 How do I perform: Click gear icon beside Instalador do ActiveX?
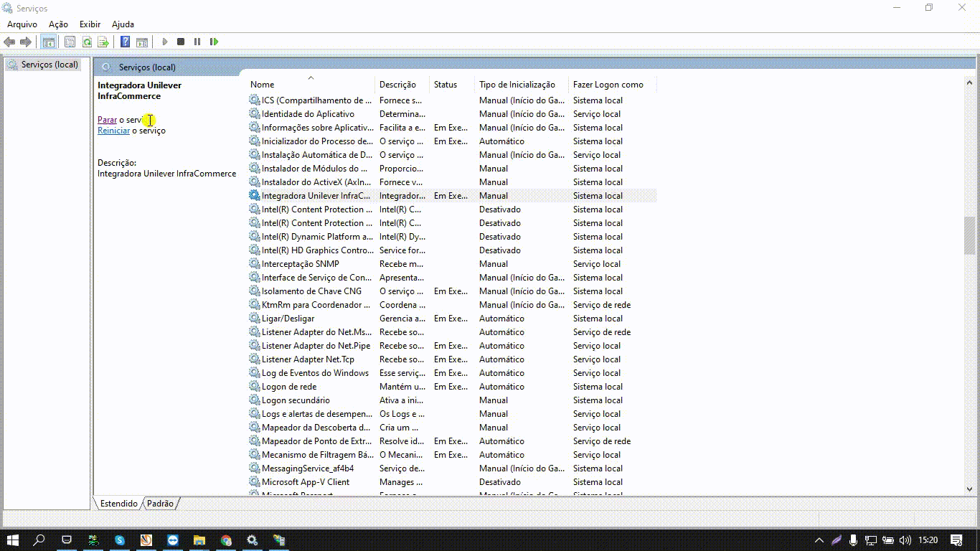tap(254, 182)
